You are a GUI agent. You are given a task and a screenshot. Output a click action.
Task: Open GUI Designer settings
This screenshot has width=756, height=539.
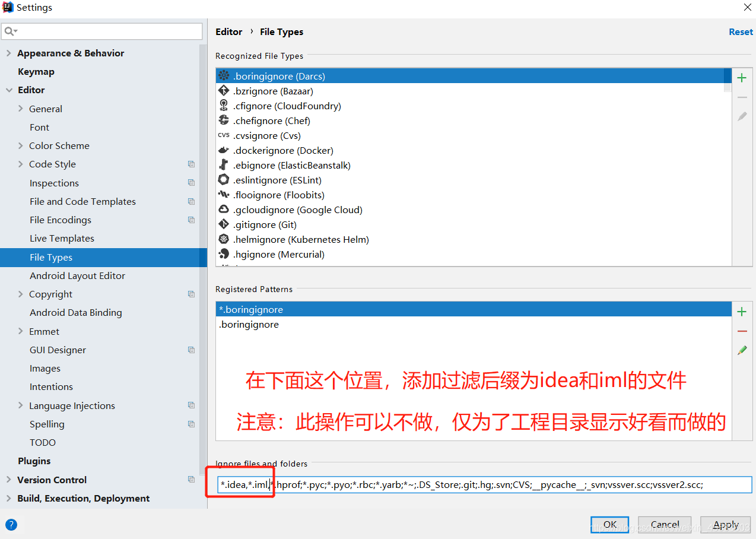click(58, 350)
